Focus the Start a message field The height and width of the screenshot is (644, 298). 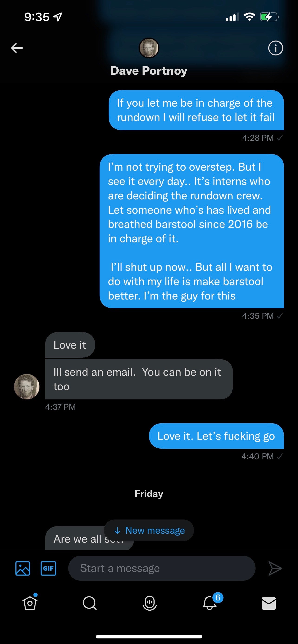(162, 568)
